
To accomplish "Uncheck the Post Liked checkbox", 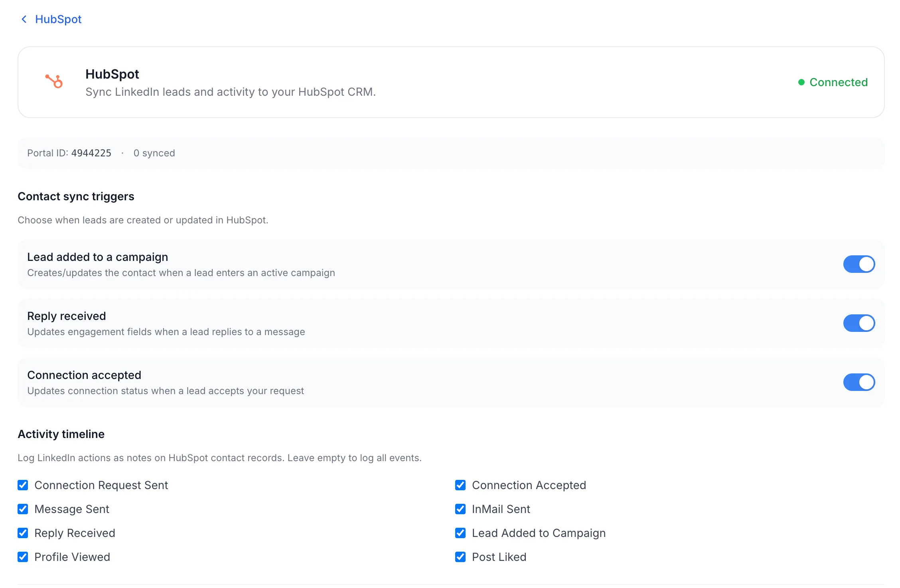I will [460, 557].
